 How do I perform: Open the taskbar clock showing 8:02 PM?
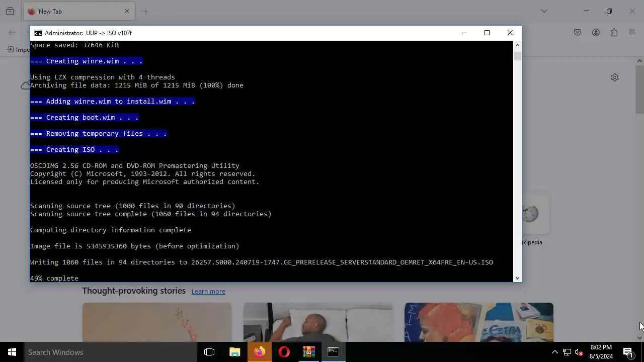pyautogui.click(x=601, y=352)
